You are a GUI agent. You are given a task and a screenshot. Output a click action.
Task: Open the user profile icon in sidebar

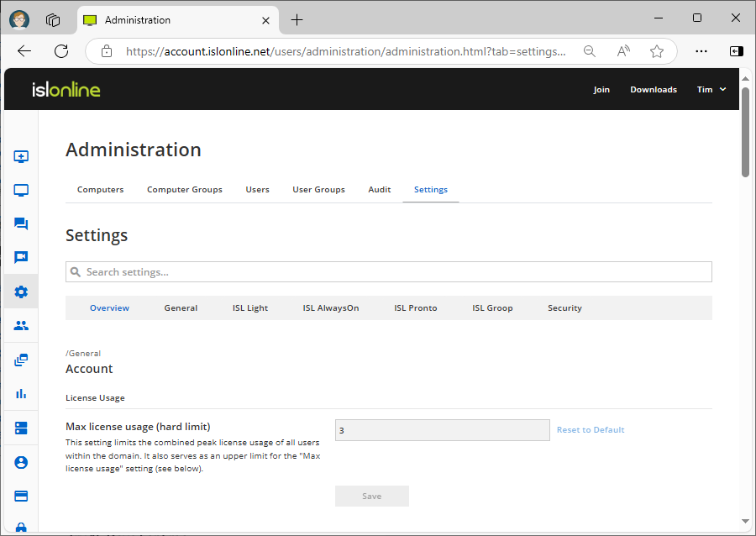[21, 462]
